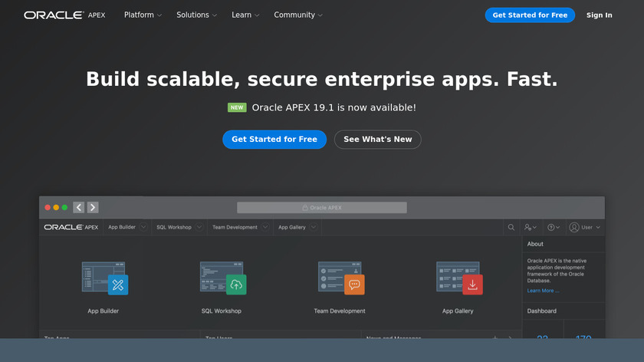Click the green NEW badge

click(x=237, y=107)
